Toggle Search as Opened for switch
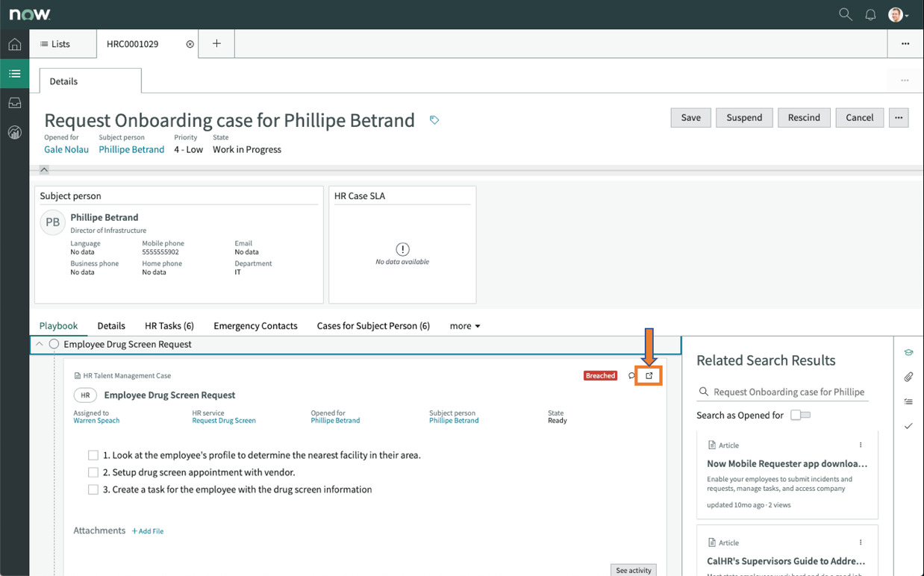924x576 pixels. pyautogui.click(x=800, y=415)
